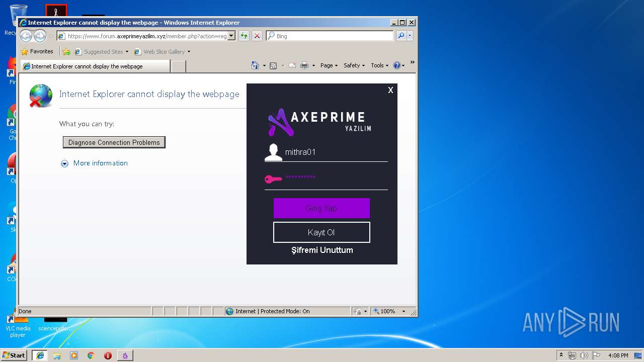
Task: Click the security lock icon in status bar
Action: pos(357,311)
